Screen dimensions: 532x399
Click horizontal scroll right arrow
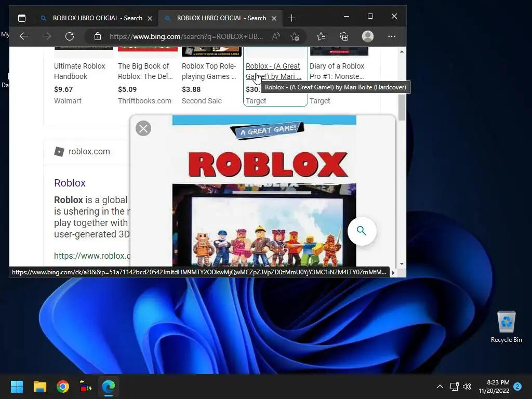point(393,272)
